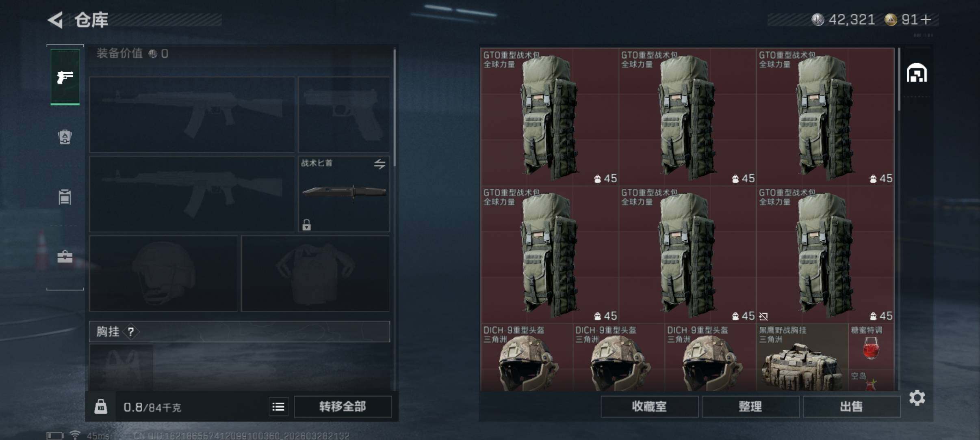Click the plus icon to add gold currency
Screen dimensions: 980x440
click(926, 19)
